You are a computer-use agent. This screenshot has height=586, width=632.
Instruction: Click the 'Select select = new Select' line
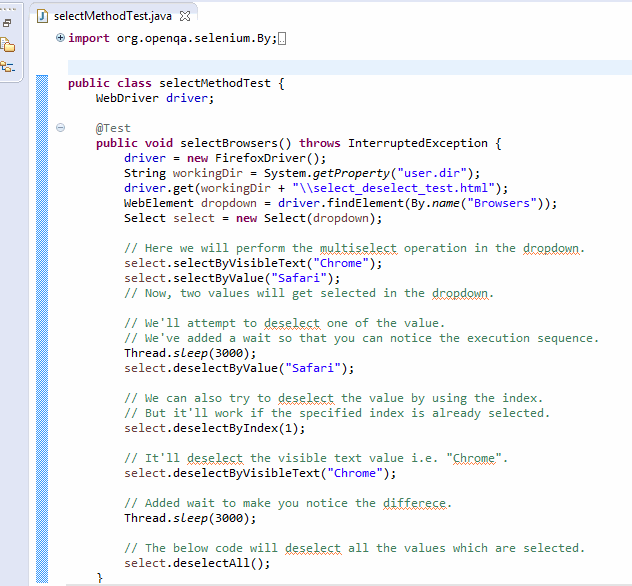(253, 218)
